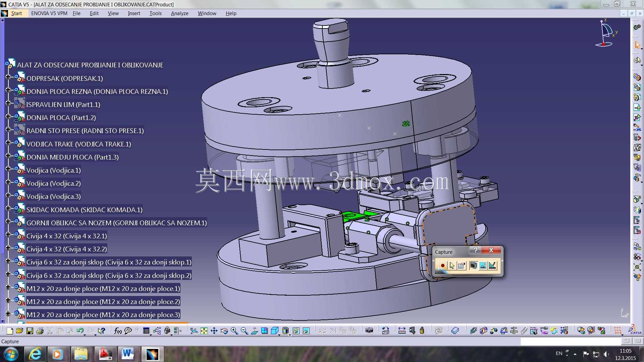Image resolution: width=644 pixels, height=362 pixels.
Task: Open Internet Explorer from the taskbar
Action: (x=35, y=354)
